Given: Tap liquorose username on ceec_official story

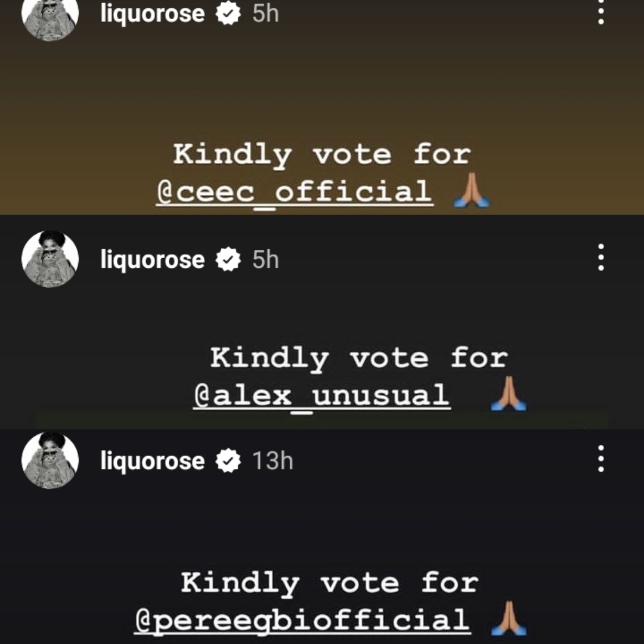Looking at the screenshot, I should [x=153, y=14].
